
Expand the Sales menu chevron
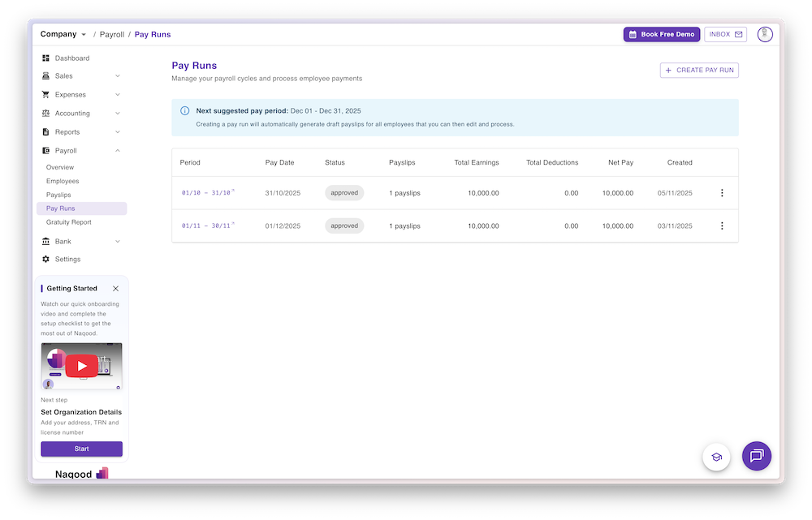(x=118, y=76)
